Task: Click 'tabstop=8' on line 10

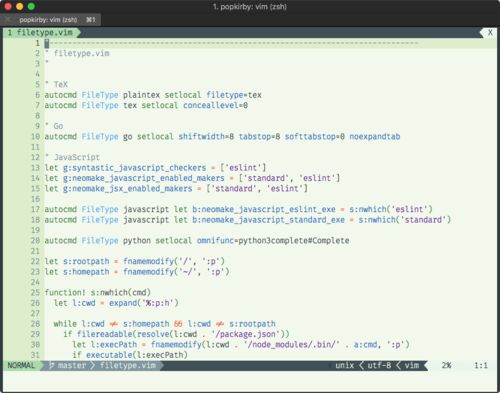Action: [x=259, y=136]
